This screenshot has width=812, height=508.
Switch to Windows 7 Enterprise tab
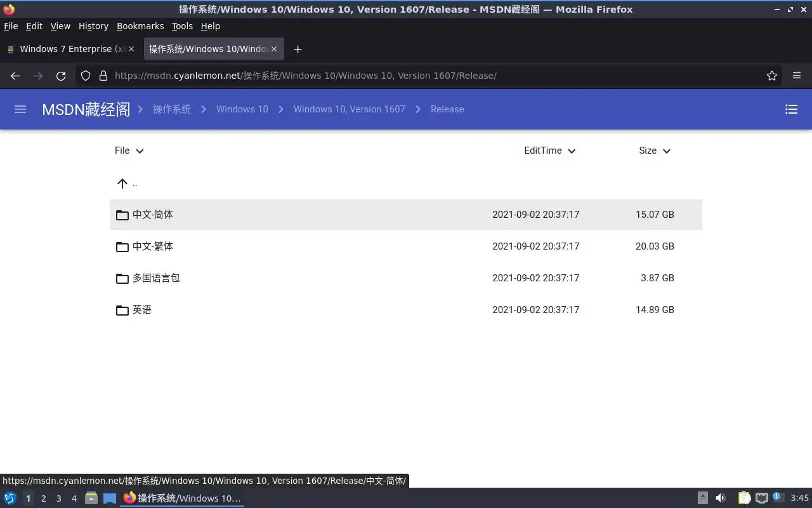[x=70, y=49]
